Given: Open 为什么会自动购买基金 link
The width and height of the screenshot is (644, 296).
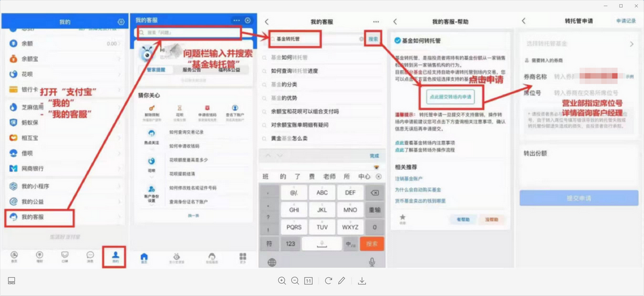Looking at the screenshot, I should [418, 190].
